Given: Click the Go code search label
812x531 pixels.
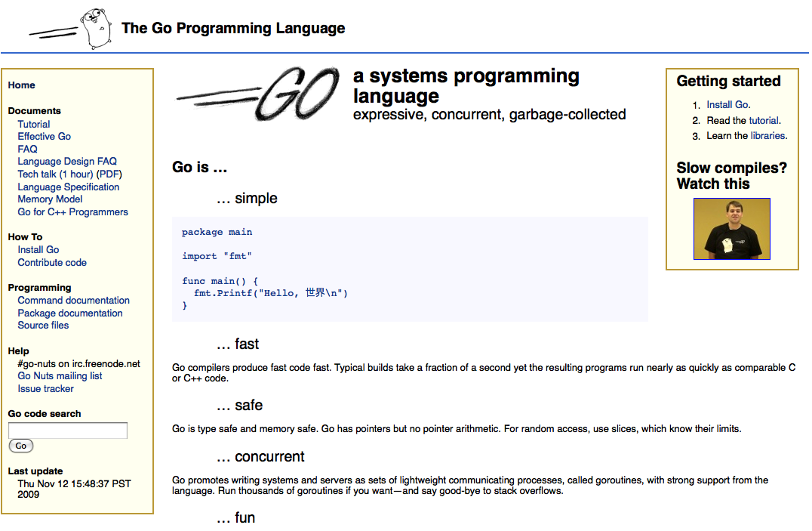Looking at the screenshot, I should (x=45, y=414).
